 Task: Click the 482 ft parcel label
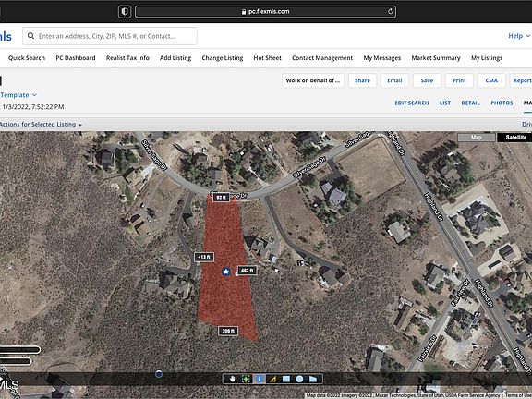(247, 270)
